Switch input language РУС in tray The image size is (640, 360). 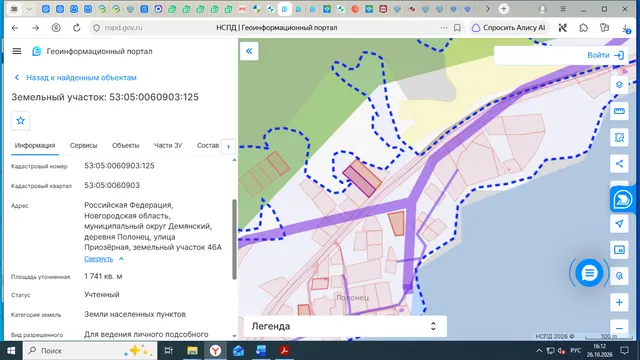(x=576, y=351)
